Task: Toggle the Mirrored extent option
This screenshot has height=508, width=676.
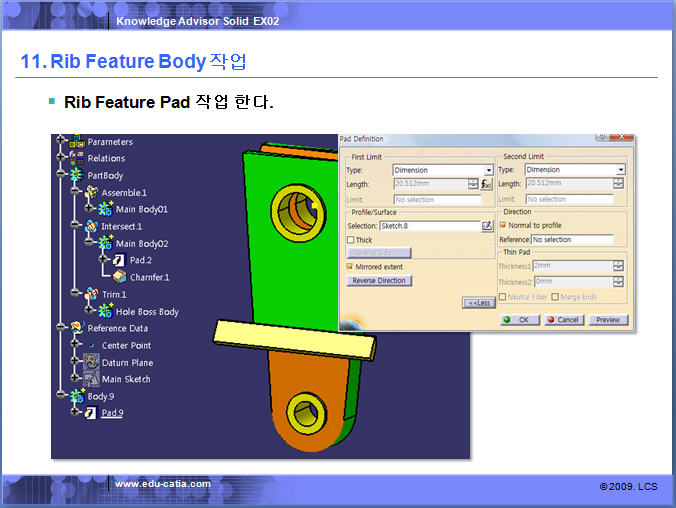Action: click(351, 267)
